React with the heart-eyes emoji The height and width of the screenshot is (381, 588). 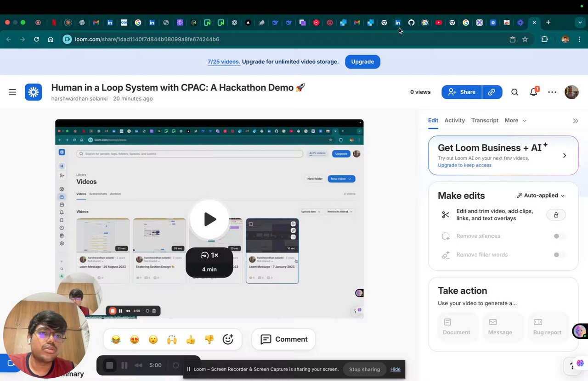135,340
